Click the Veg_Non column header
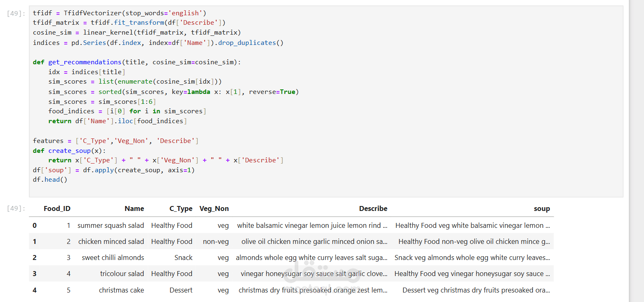 (214, 208)
